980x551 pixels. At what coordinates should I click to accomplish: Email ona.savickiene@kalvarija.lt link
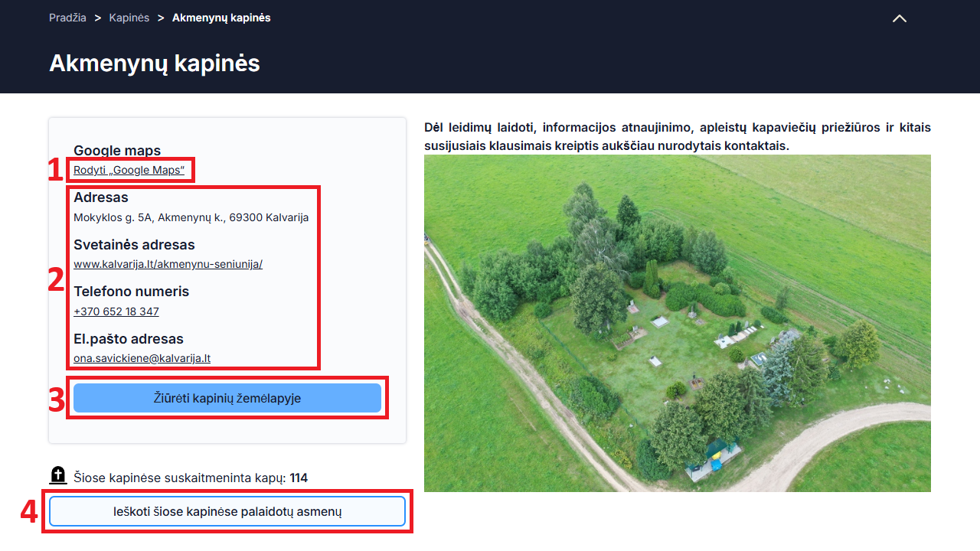tap(142, 358)
